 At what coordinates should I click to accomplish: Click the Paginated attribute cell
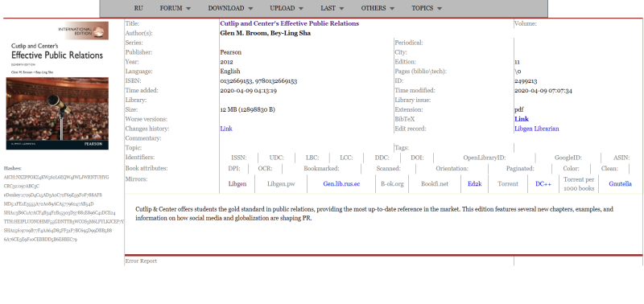[520, 169]
